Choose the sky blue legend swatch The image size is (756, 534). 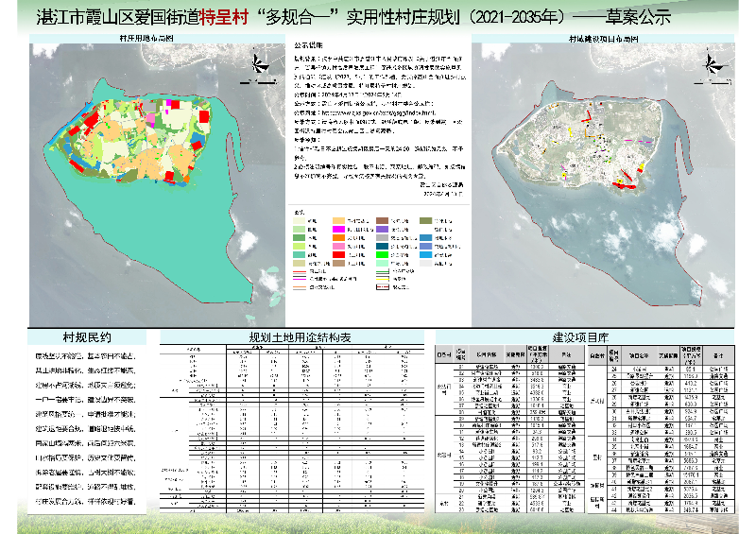(x=425, y=252)
